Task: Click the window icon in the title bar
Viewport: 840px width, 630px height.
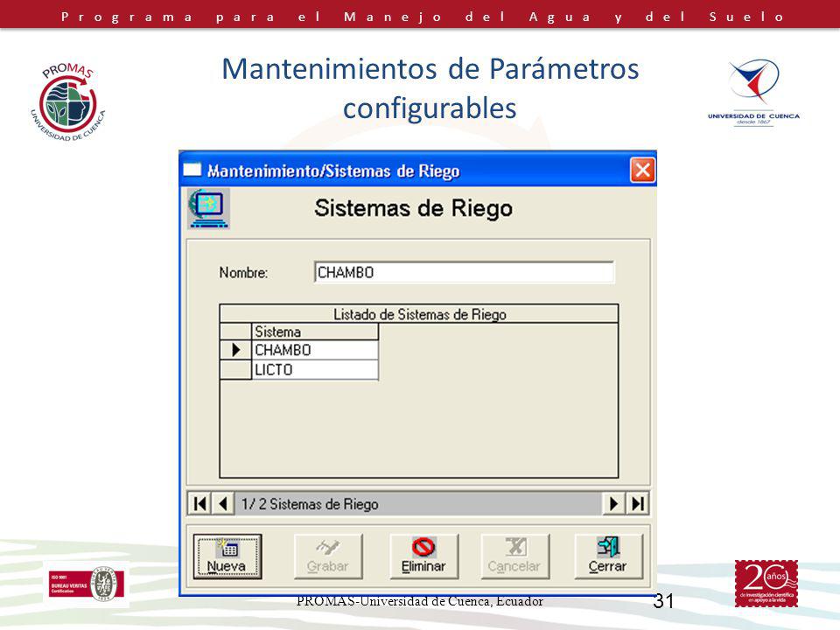Action: 192,170
